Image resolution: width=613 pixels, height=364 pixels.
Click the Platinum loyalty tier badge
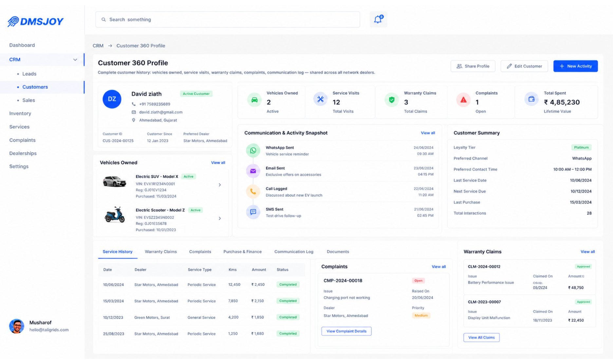(581, 148)
